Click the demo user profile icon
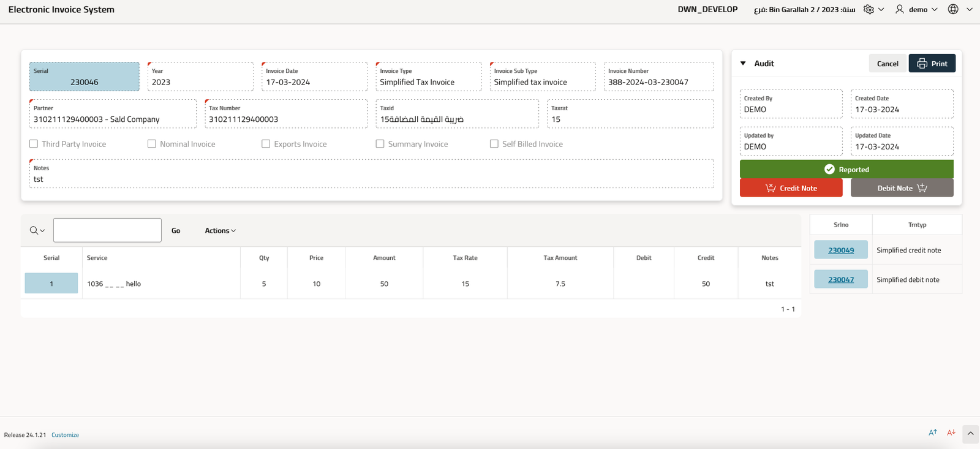 [x=899, y=9]
